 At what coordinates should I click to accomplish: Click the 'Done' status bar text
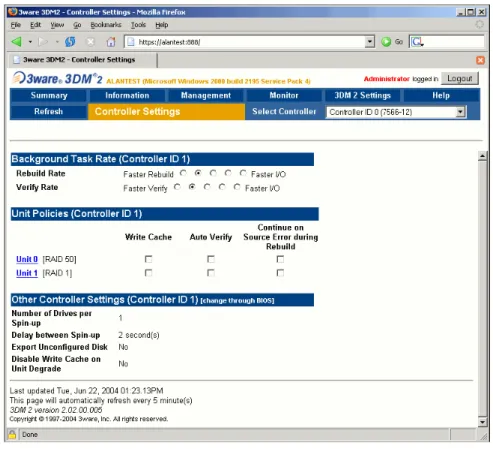(30, 435)
